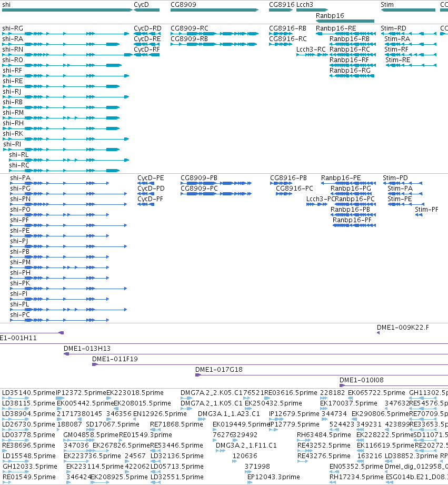Click the DME1-011F19 clone label
This screenshot has height=485, width=448.
tap(115, 360)
